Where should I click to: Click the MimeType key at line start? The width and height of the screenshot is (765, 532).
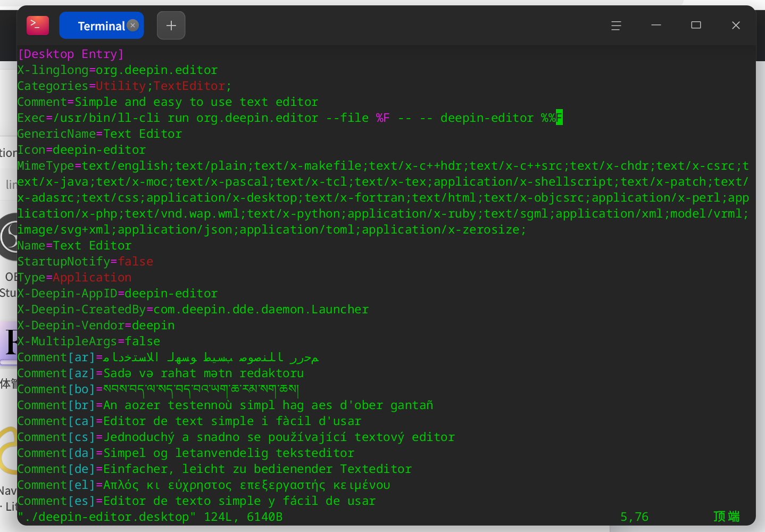[46, 166]
